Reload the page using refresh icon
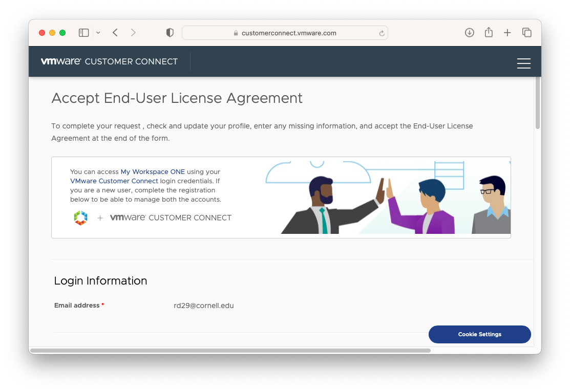The height and width of the screenshot is (392, 570). [x=382, y=33]
